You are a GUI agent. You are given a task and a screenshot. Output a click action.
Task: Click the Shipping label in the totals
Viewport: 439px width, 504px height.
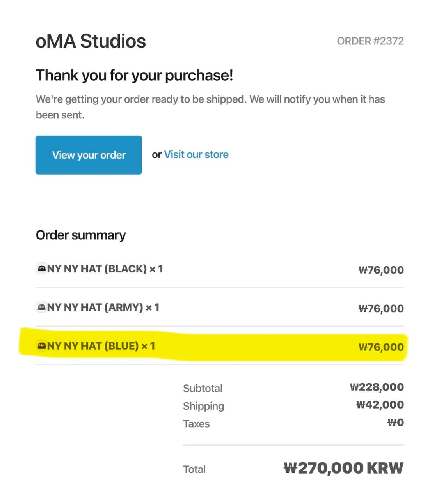coord(203,406)
